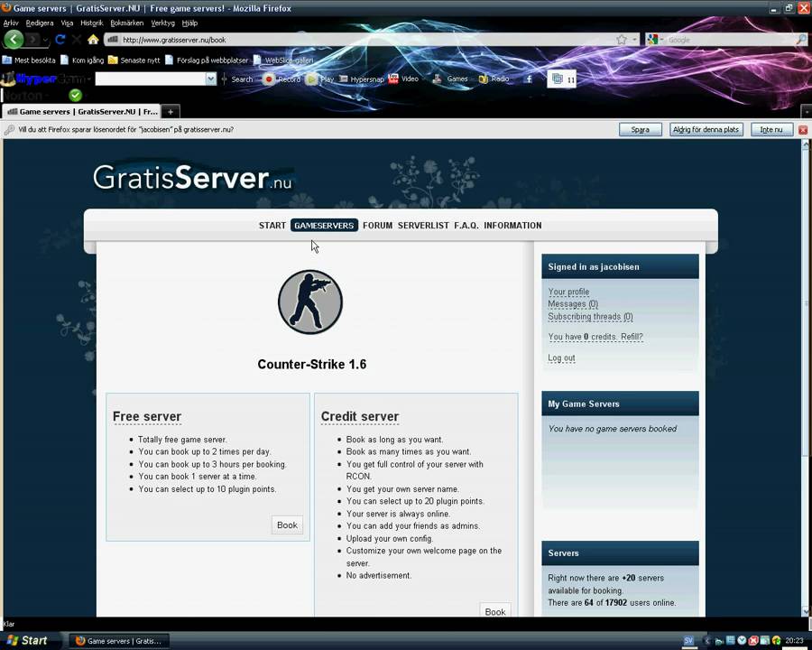
Task: Open the Verktyg menu
Action: (x=162, y=23)
